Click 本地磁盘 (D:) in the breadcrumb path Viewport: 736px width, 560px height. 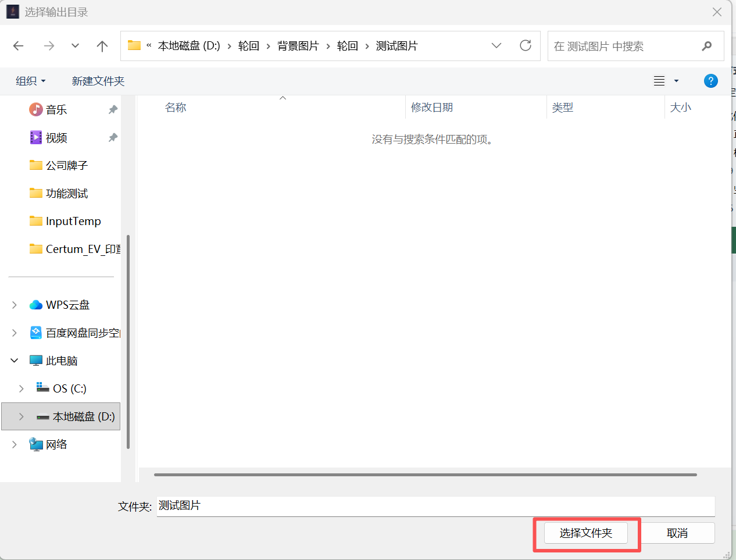[x=189, y=46]
